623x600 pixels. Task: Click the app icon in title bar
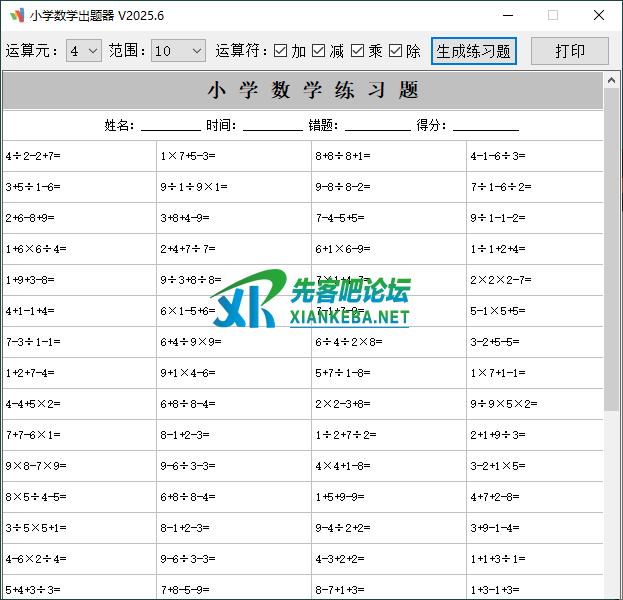coord(16,16)
